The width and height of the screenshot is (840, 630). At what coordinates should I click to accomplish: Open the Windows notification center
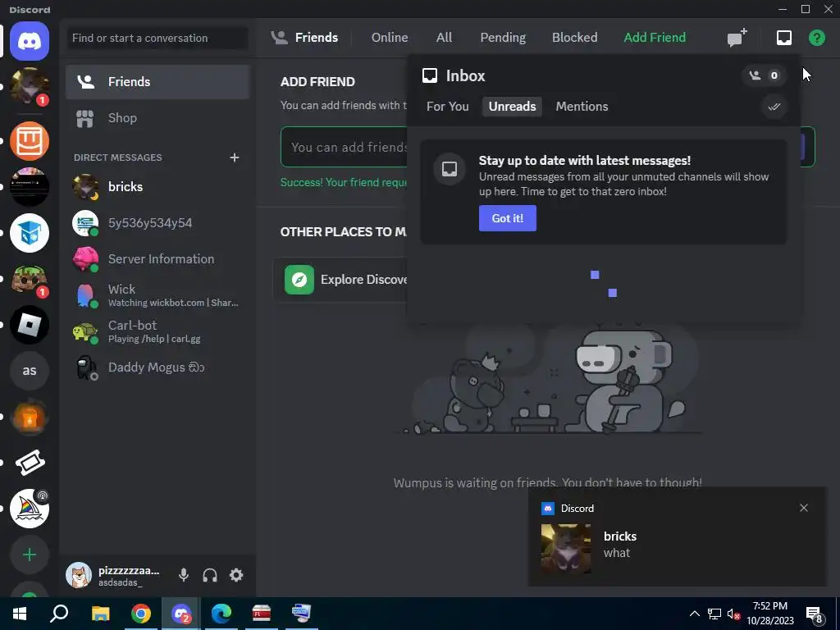814,614
